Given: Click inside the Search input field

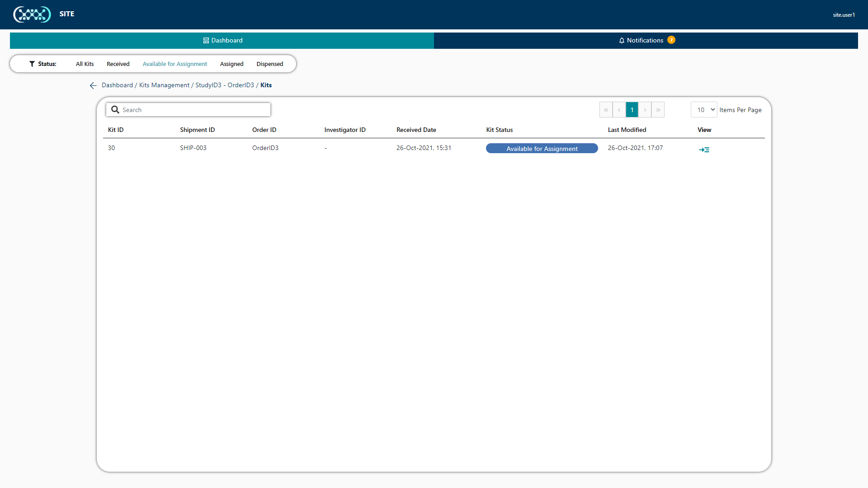Looking at the screenshot, I should pos(190,109).
